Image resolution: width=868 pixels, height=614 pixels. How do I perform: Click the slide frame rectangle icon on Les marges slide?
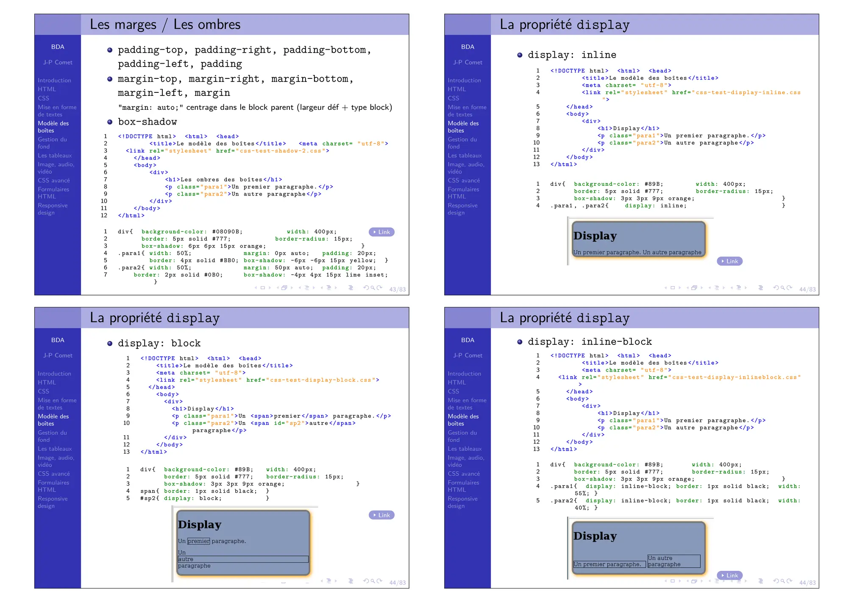point(263,288)
